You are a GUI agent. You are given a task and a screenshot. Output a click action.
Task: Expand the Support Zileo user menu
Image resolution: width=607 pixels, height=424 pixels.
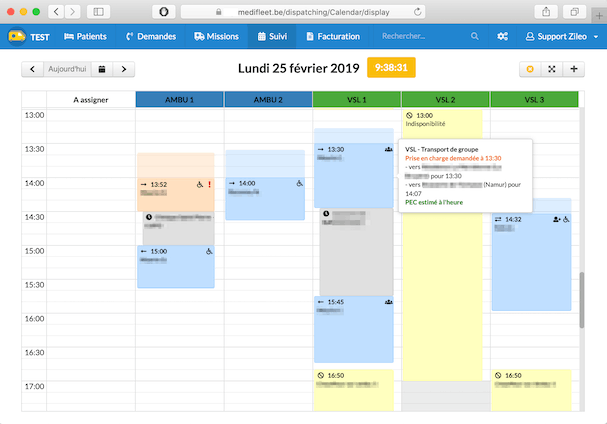pos(559,36)
